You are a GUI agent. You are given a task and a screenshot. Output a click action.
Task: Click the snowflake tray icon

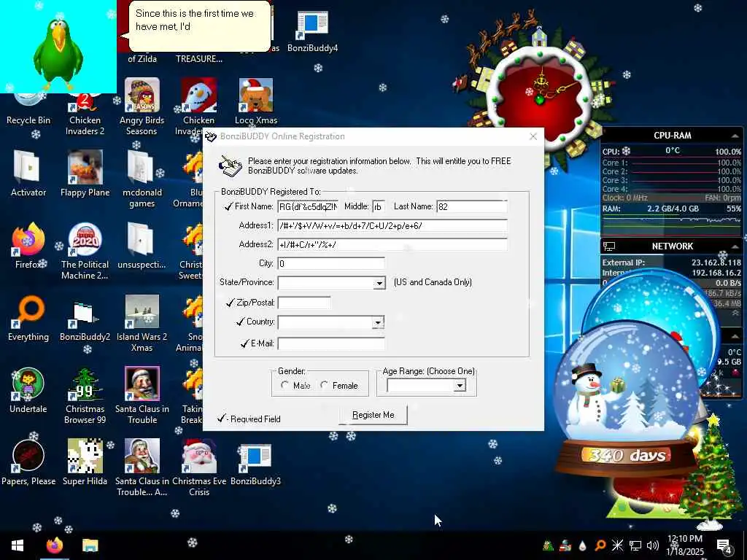click(x=617, y=545)
